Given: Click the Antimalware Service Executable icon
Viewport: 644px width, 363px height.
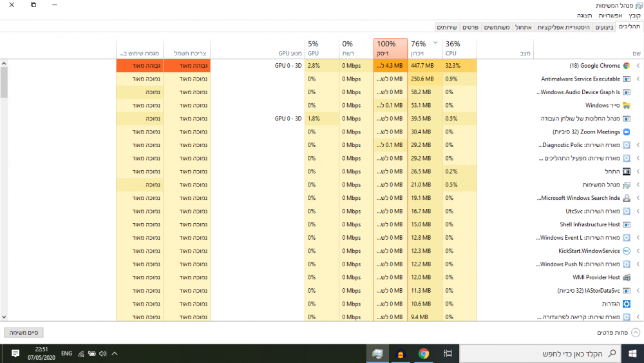Looking at the screenshot, I should point(627,79).
